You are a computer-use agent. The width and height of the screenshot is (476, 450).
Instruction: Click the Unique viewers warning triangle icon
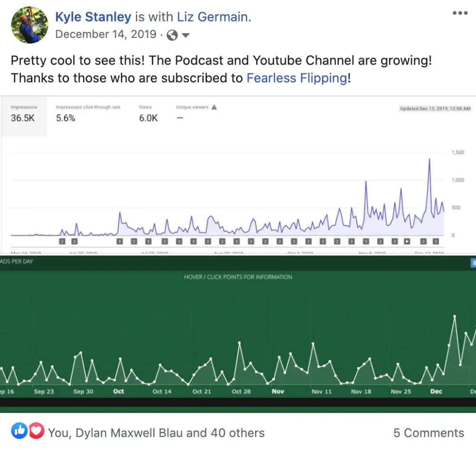coord(214,108)
